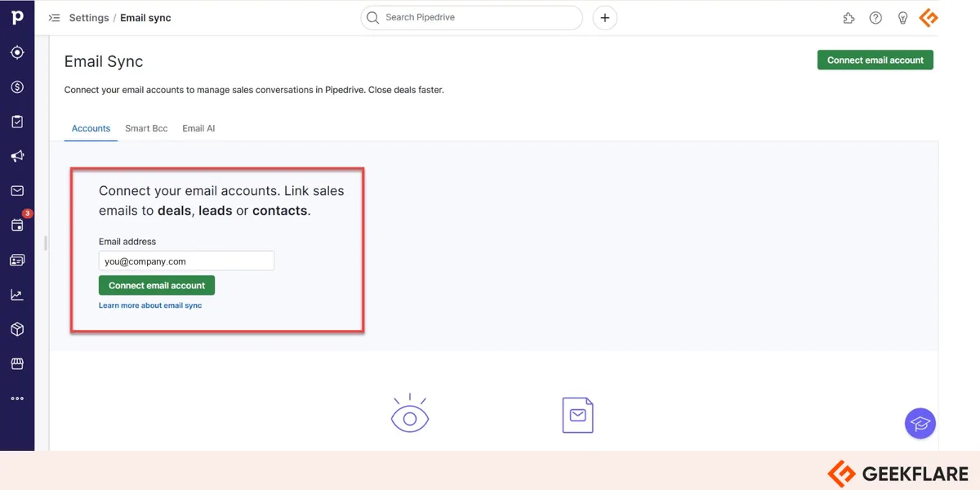Click the magnifier icon in search bar
980x490 pixels.
(373, 18)
